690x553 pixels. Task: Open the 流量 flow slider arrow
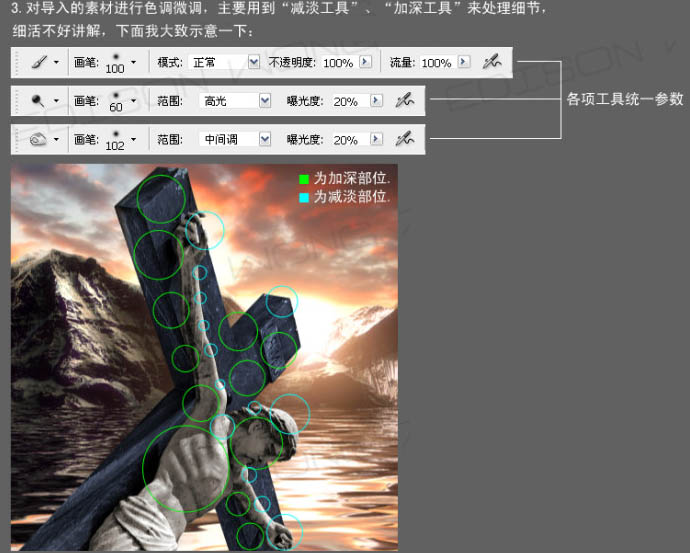click(x=464, y=62)
